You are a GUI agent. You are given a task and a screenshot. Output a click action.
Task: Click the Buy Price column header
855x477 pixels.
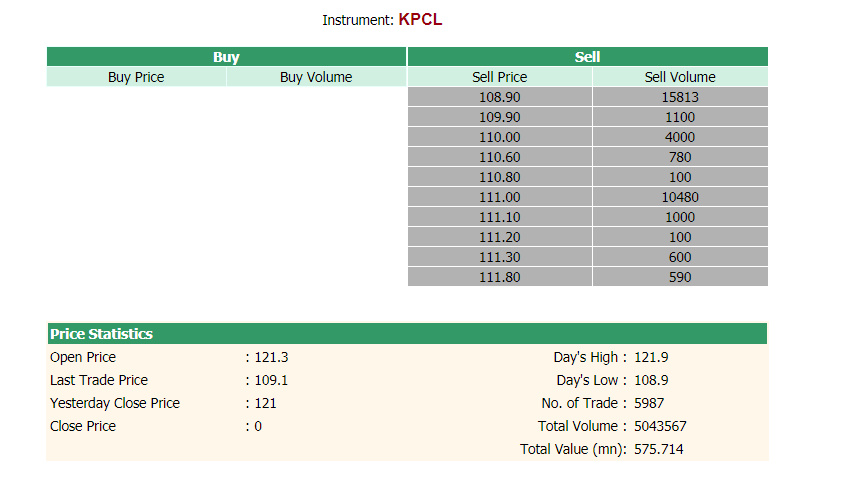136,77
